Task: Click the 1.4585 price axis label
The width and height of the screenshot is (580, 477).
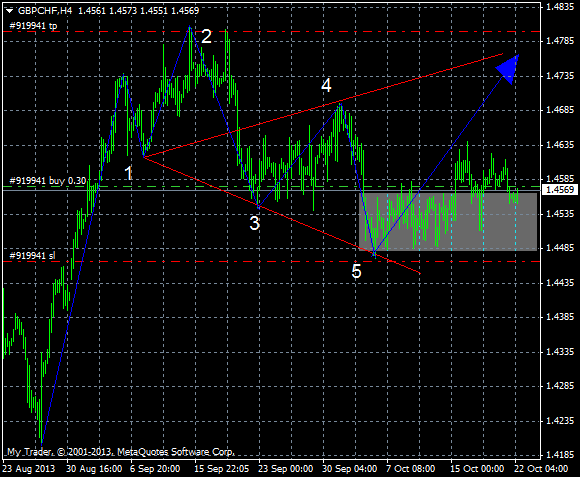Action: 560,179
